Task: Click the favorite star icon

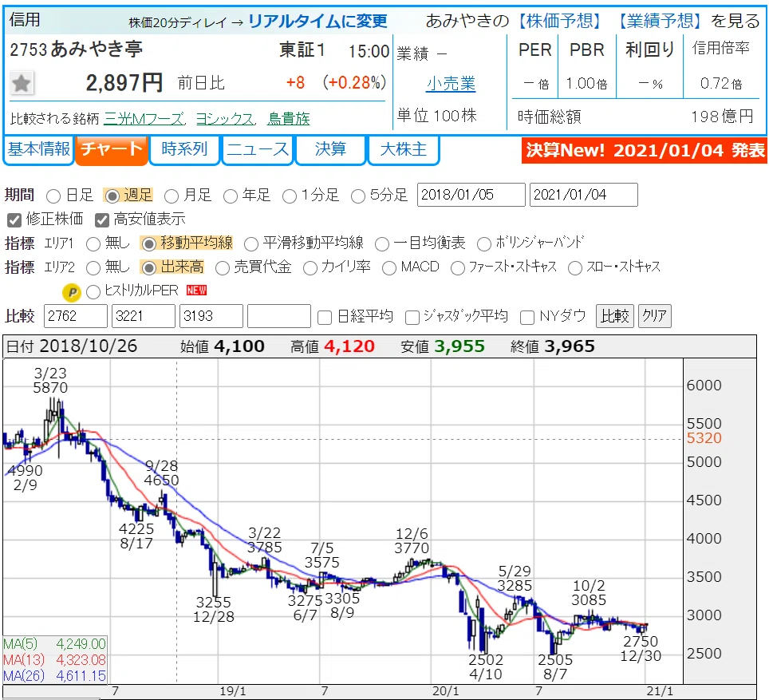Action: pyautogui.click(x=22, y=83)
